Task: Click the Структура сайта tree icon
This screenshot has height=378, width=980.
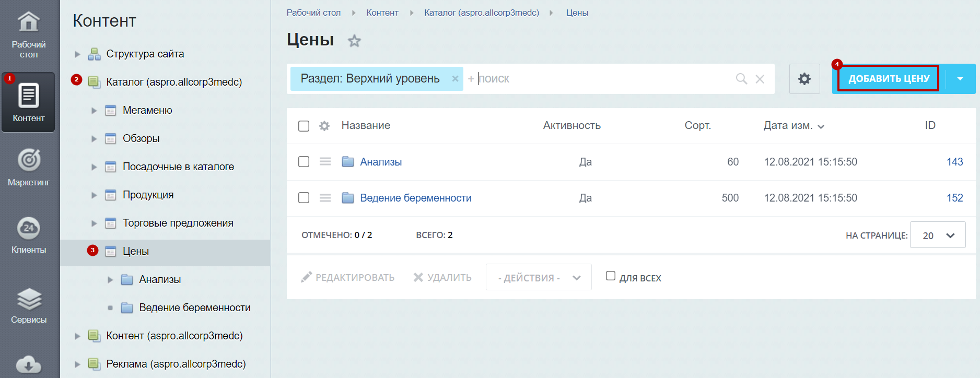Action: (x=94, y=54)
